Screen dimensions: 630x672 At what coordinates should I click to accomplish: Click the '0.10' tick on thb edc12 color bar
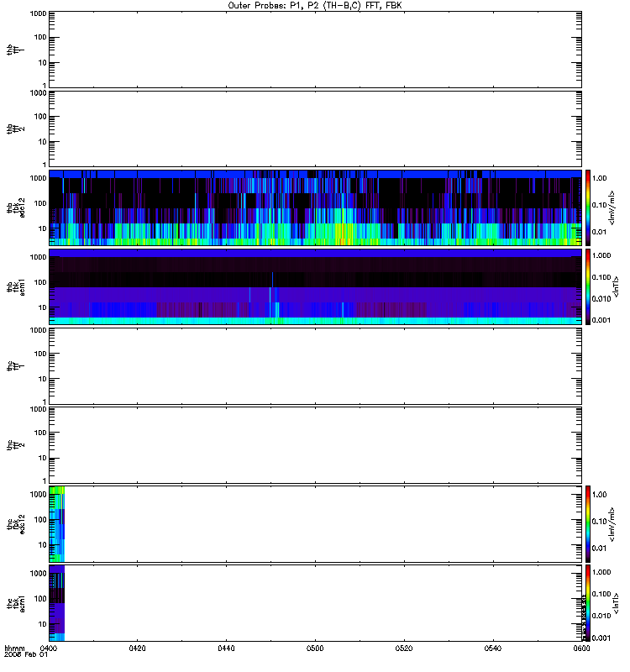[599, 205]
